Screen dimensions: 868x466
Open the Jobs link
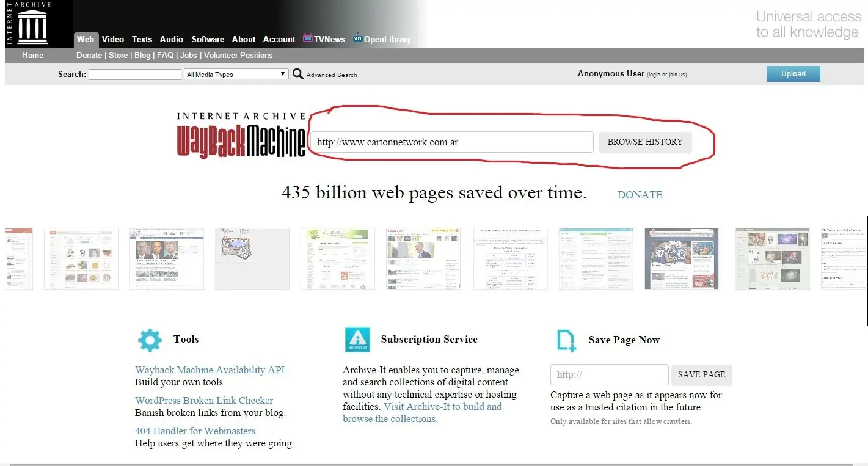click(189, 55)
